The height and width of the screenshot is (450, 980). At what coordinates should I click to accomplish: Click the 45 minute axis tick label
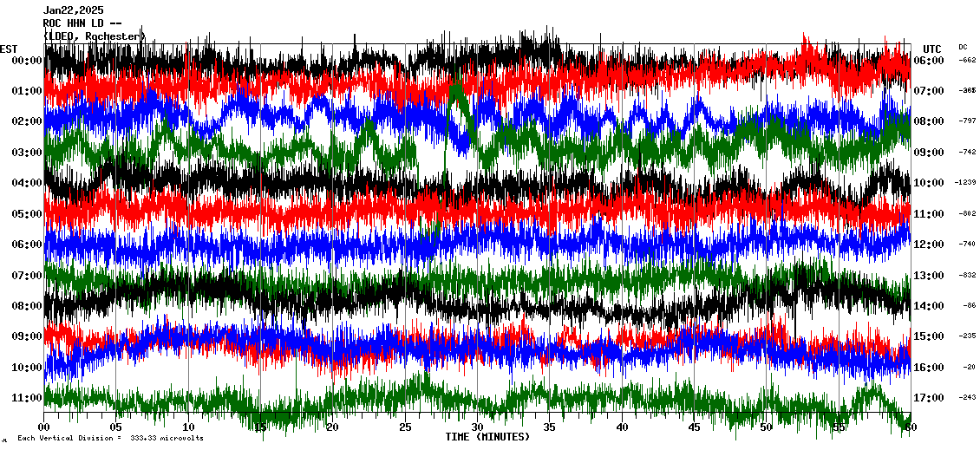[694, 428]
